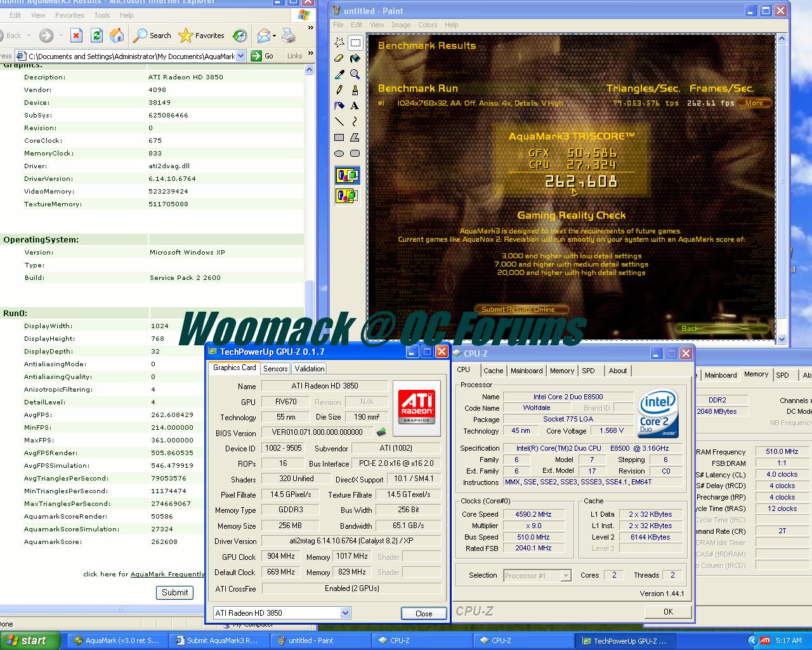Select the Rectangle shape tool
This screenshot has width=812, height=650.
click(x=339, y=137)
